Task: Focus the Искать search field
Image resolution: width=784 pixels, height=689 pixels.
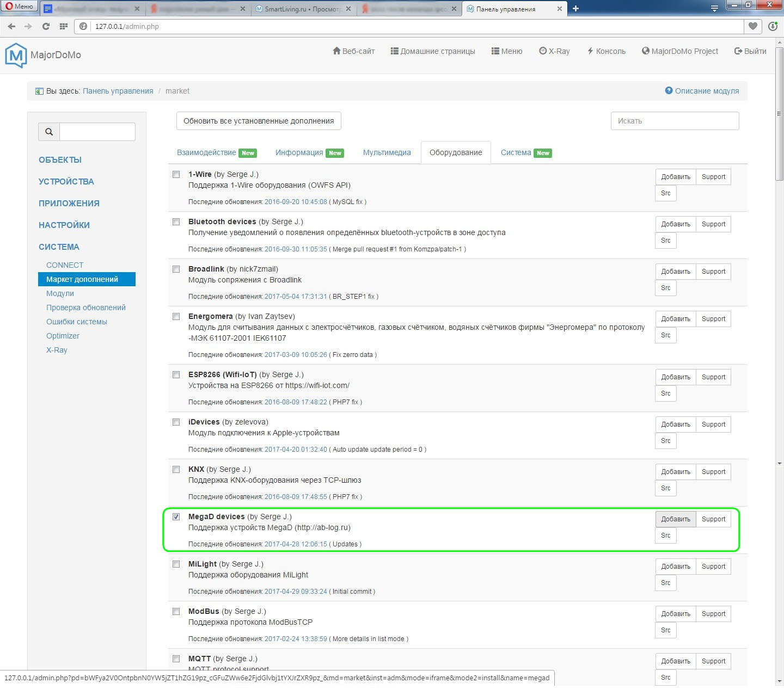Action: click(x=675, y=121)
